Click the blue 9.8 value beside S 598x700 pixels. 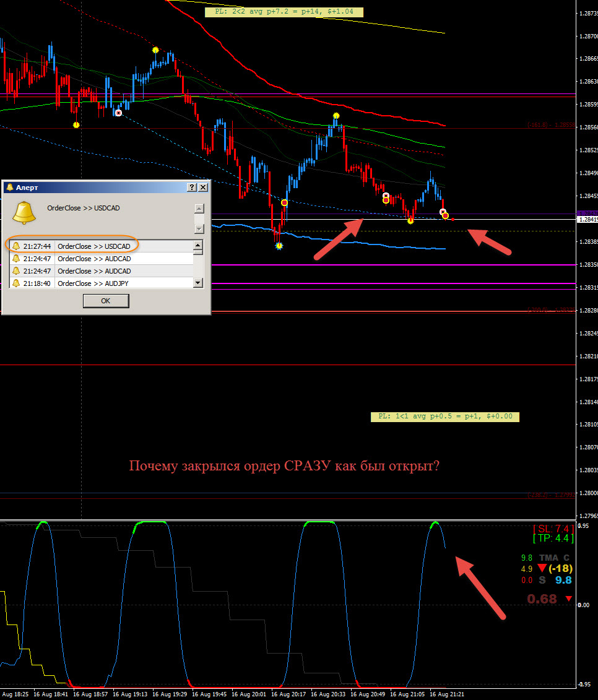(x=563, y=580)
